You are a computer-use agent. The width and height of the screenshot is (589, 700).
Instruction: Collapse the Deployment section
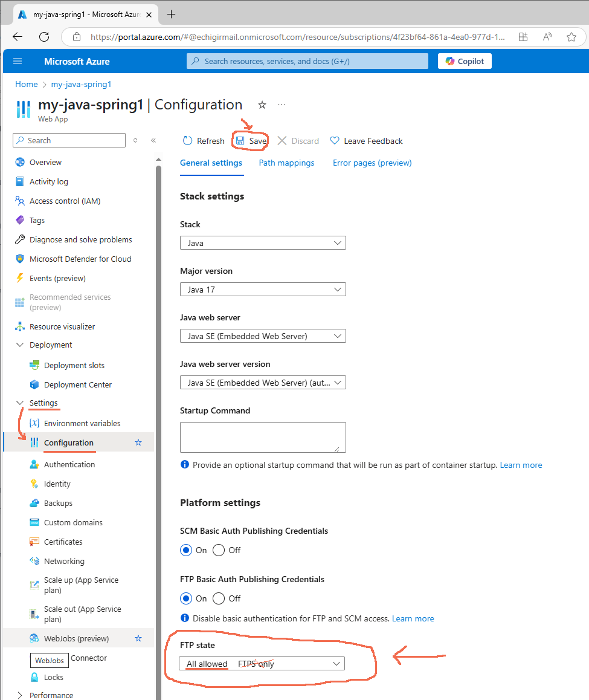19,345
